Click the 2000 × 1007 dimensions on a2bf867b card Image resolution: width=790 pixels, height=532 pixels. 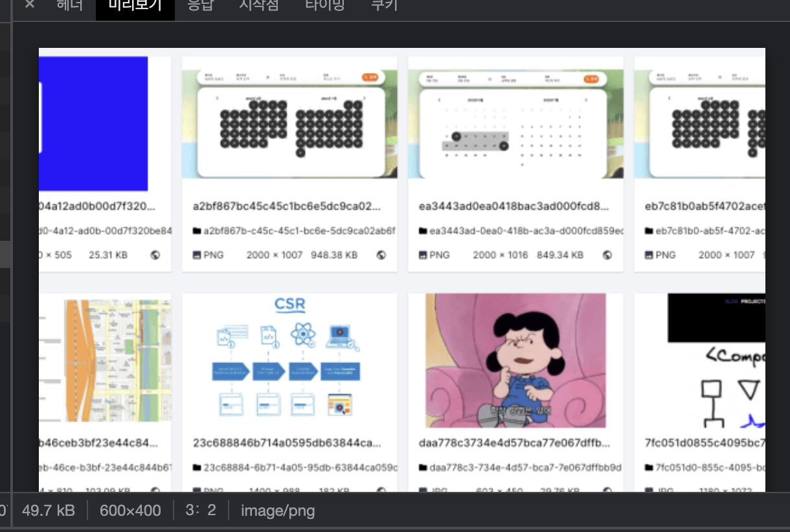[x=275, y=255]
